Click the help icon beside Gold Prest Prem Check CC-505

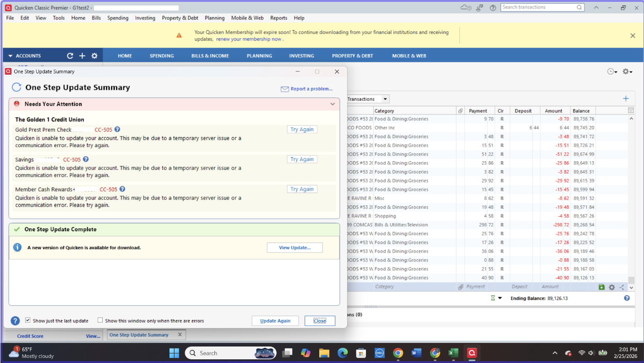point(117,129)
